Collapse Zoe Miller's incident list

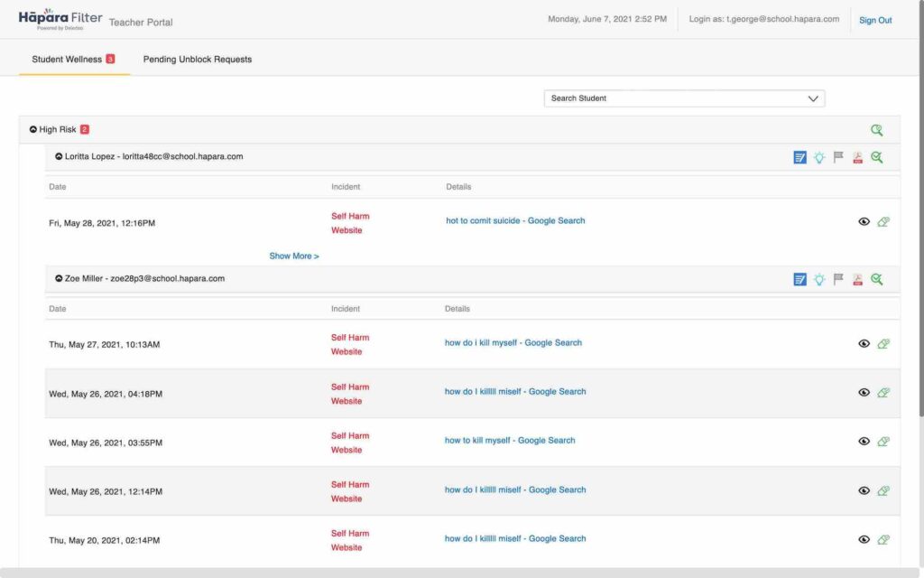coord(59,279)
